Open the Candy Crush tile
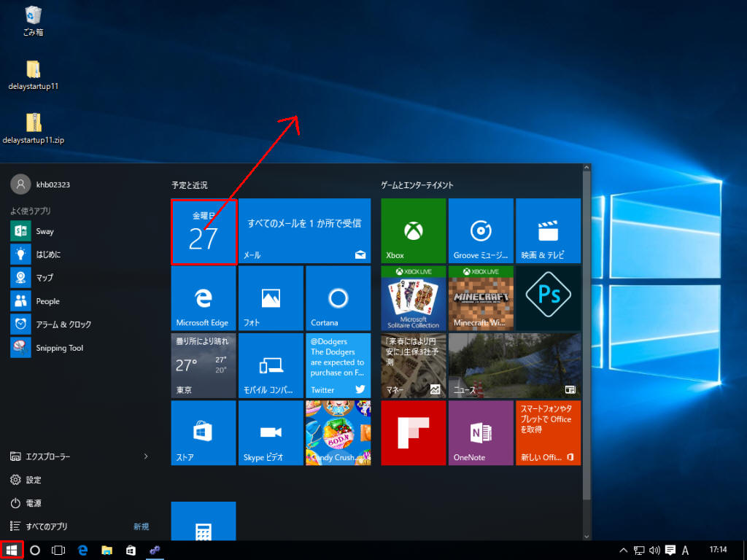 (x=338, y=433)
